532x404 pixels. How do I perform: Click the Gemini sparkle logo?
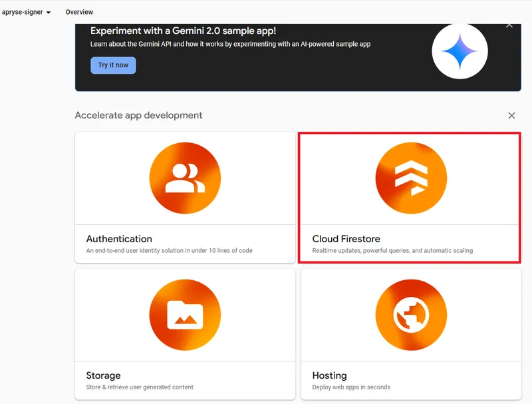coord(460,51)
